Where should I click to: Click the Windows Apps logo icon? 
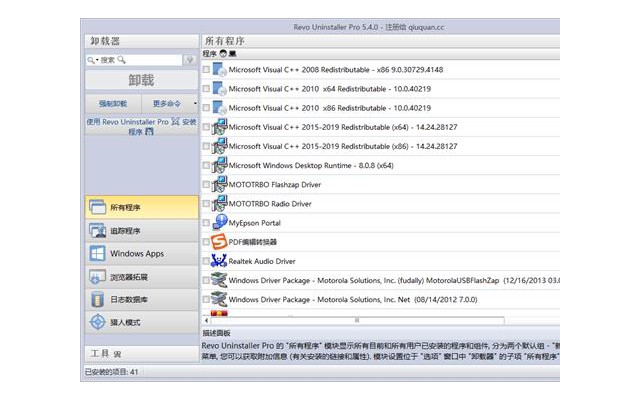point(97,253)
